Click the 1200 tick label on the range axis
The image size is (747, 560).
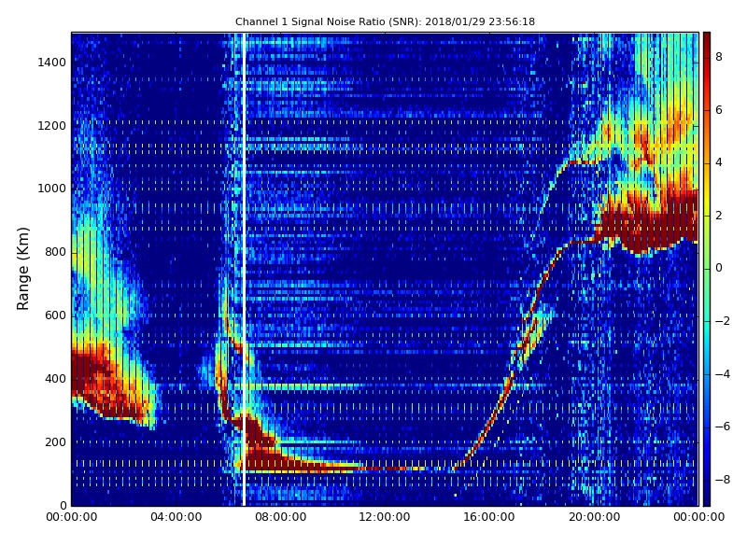coord(51,126)
